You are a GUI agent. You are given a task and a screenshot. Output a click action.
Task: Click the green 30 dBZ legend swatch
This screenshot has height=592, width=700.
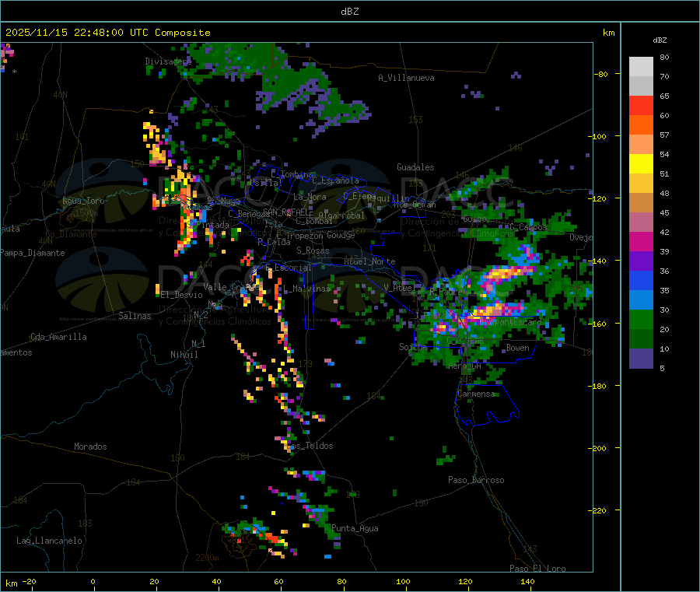coord(641,319)
